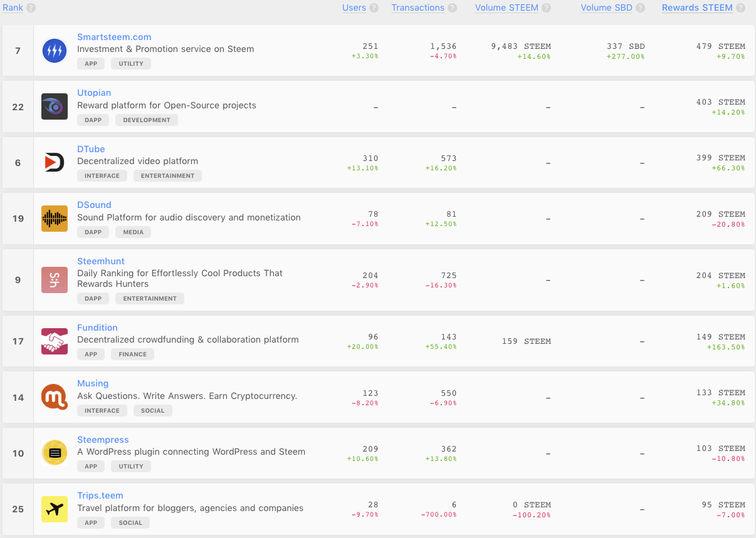Click the rank 25 cell for Trips.teem
The image size is (756, 538).
pos(18,509)
